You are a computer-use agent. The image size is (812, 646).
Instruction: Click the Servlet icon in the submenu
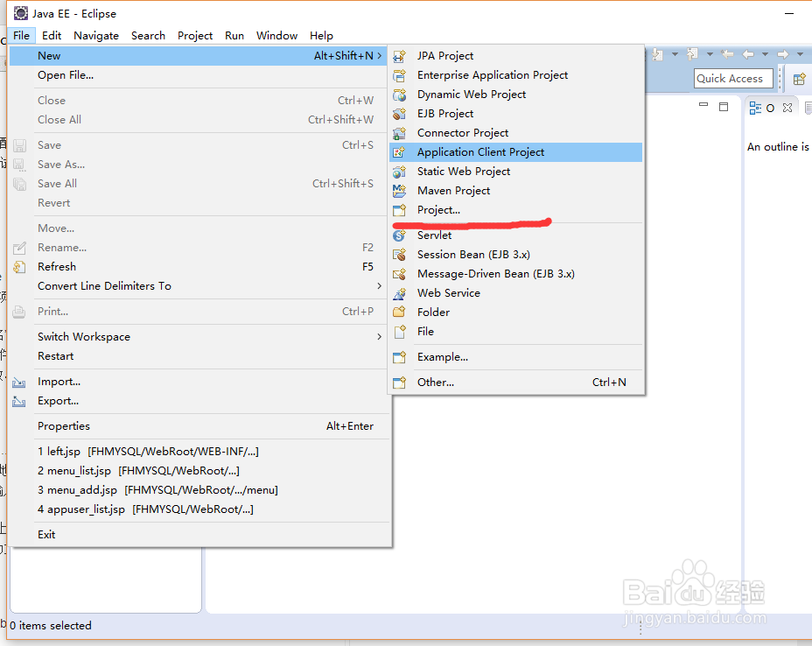click(x=399, y=235)
